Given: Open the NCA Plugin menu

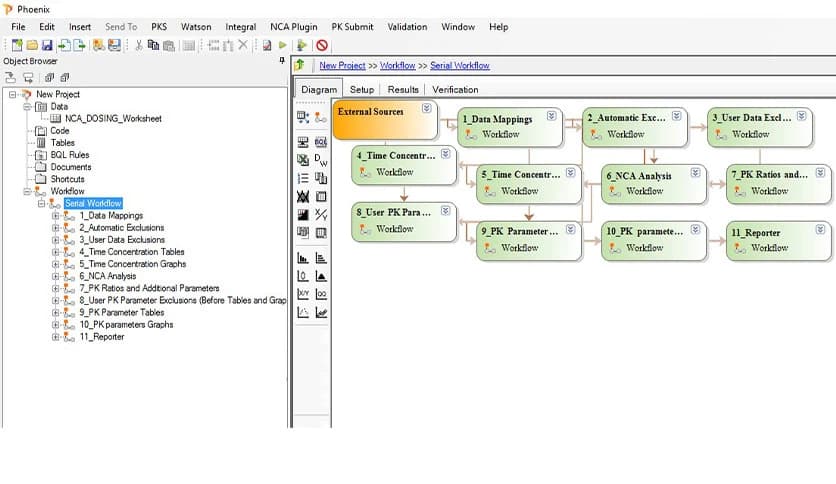Looking at the screenshot, I should pyautogui.click(x=293, y=27).
